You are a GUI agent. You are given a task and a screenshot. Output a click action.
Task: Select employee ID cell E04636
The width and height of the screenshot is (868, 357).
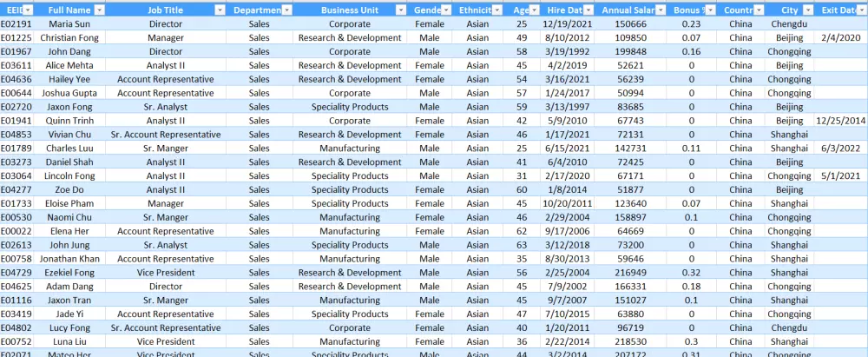16,79
